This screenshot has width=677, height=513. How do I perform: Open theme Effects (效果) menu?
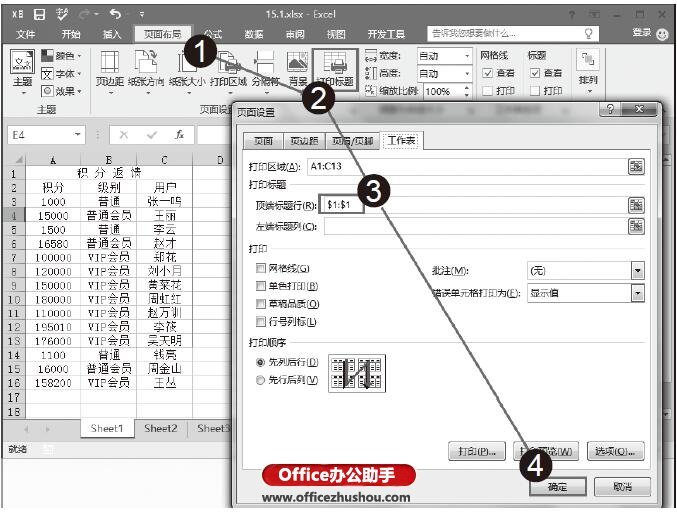(61, 91)
